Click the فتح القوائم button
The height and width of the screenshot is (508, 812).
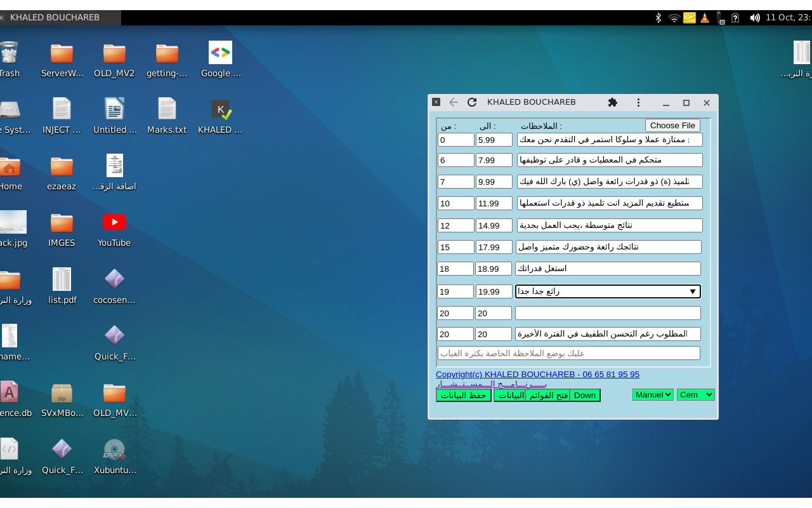tap(547, 396)
